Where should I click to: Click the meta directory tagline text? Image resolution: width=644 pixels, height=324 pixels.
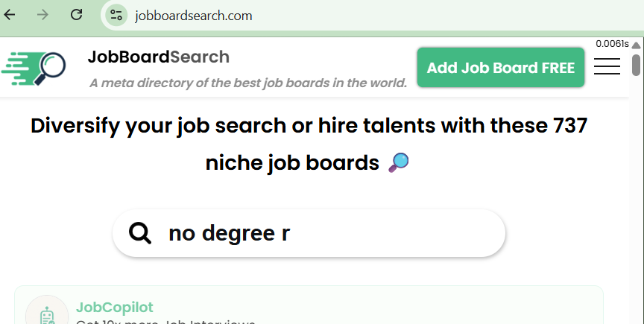(x=248, y=83)
